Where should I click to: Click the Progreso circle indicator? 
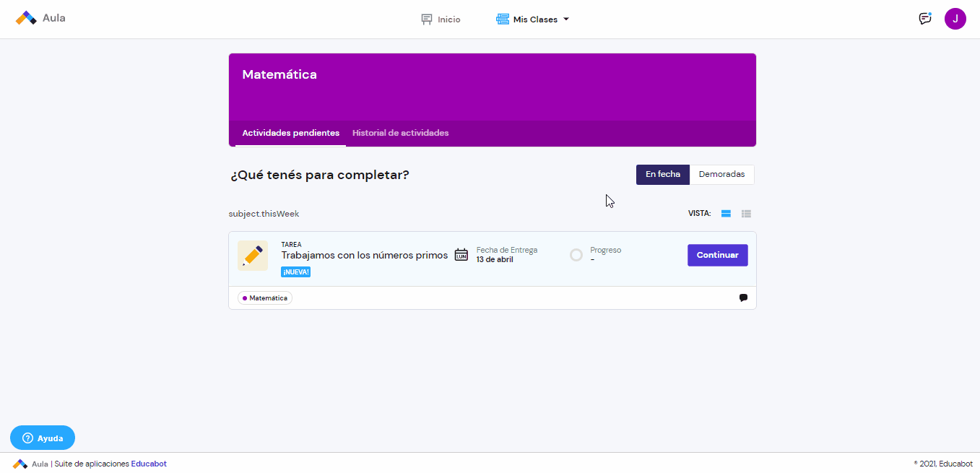(x=576, y=255)
